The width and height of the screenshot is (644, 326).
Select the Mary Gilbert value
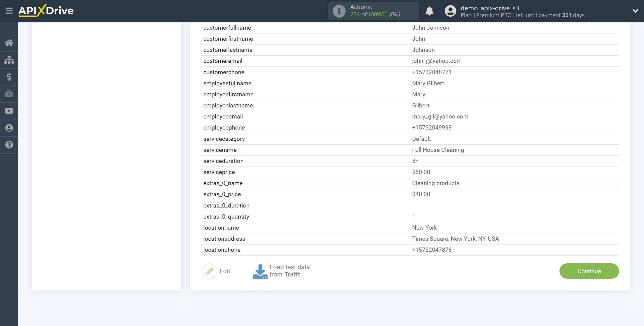click(x=428, y=84)
